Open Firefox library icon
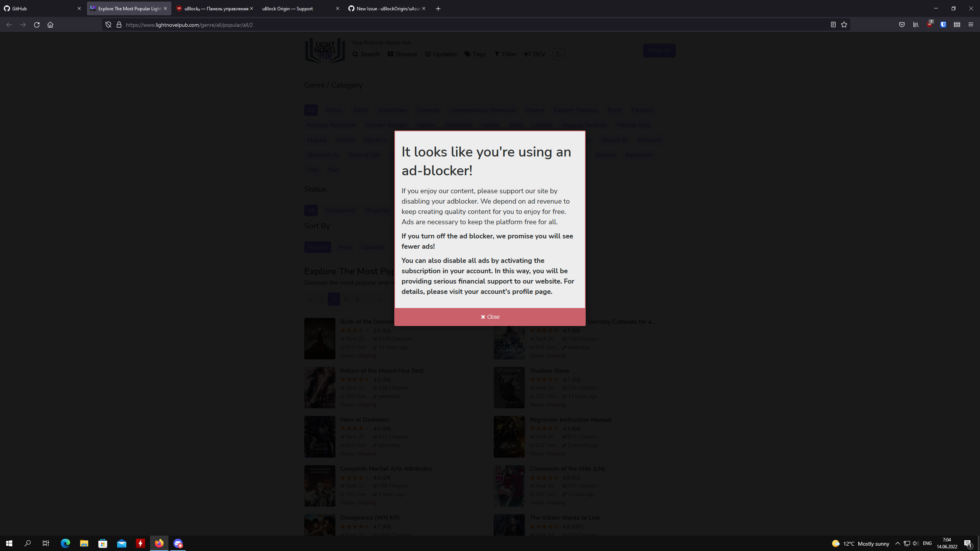This screenshot has width=980, height=551. pyautogui.click(x=916, y=24)
